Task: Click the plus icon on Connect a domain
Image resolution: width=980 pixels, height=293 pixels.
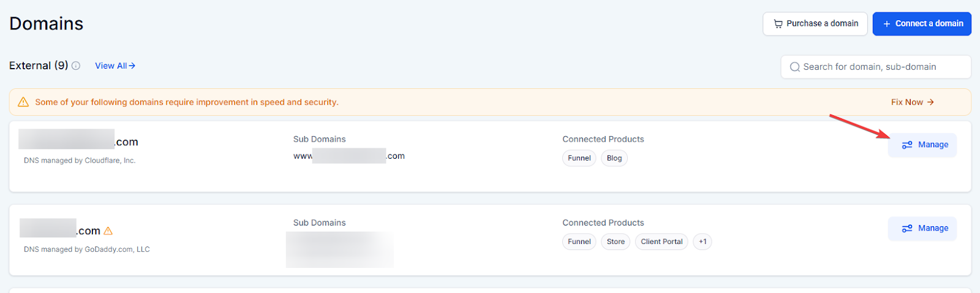Action: pyautogui.click(x=886, y=24)
